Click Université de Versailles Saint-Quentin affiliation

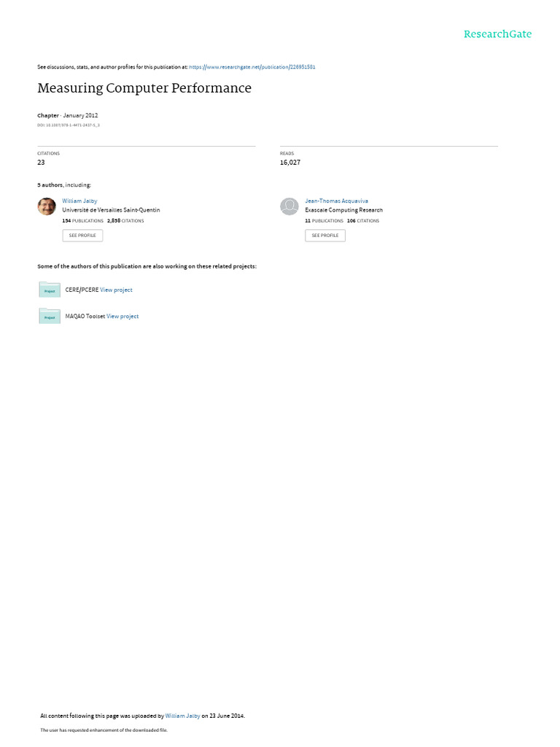tap(111, 210)
